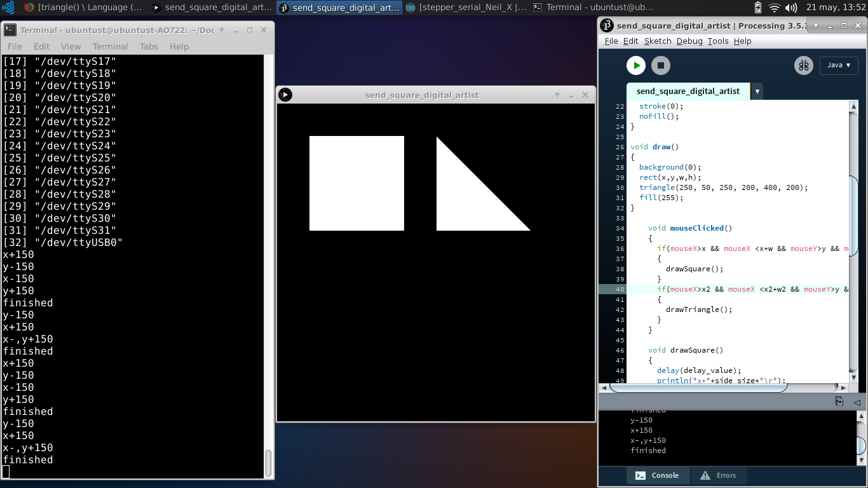Viewport: 868px width, 488px height.
Task: Stop the running sketch in Processing
Action: coord(661,65)
